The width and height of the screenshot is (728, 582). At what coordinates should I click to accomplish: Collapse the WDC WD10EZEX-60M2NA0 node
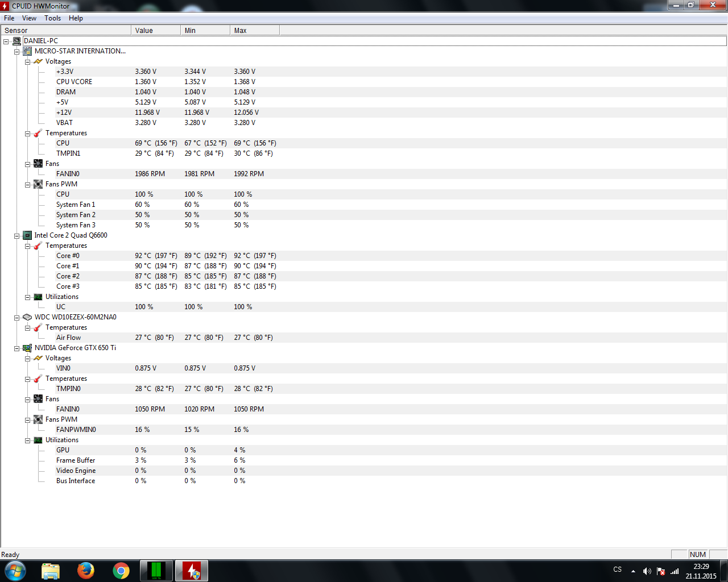point(17,318)
